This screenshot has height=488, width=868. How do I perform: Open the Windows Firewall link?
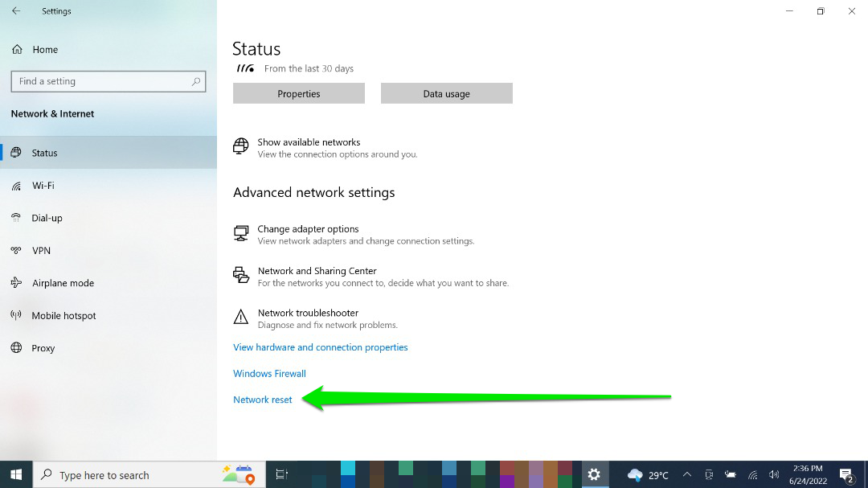269,373
